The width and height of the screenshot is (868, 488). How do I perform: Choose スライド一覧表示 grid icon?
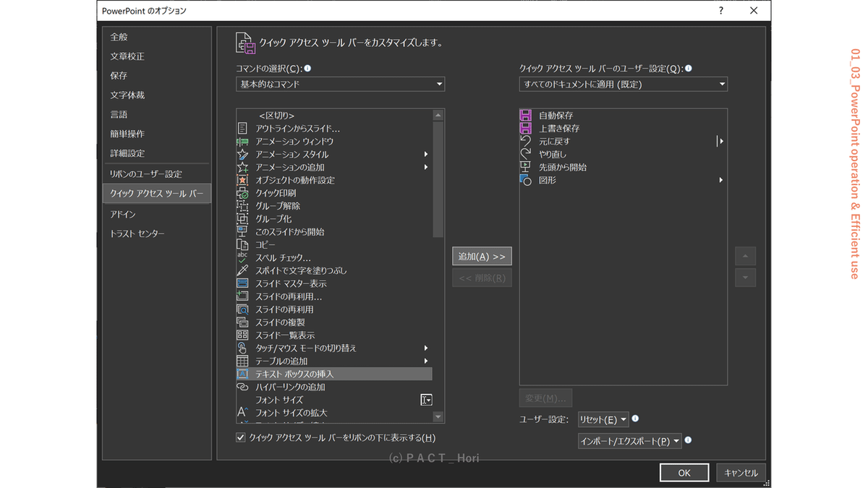(242, 335)
